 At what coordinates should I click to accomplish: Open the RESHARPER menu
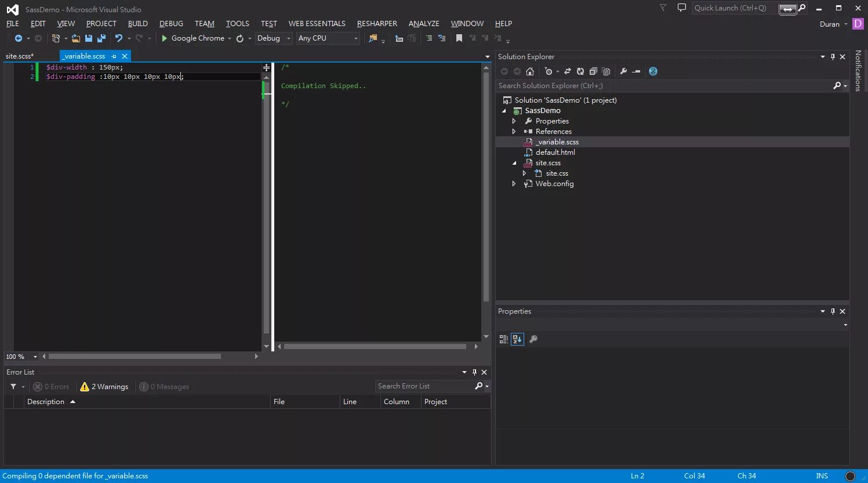tap(377, 24)
